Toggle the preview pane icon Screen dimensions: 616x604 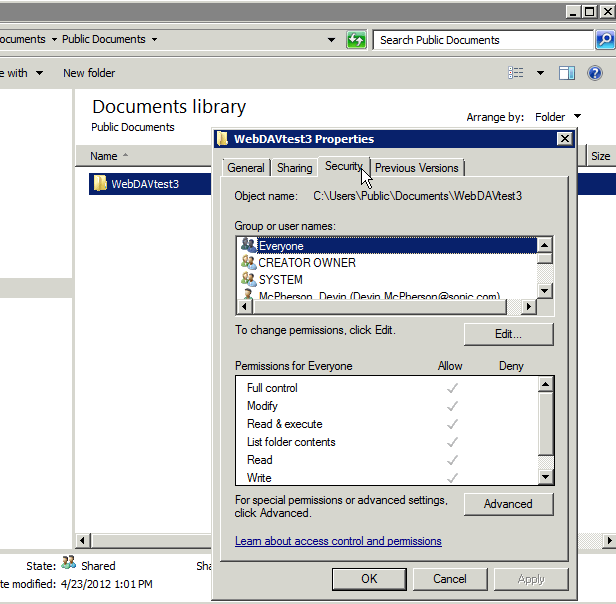pos(567,73)
